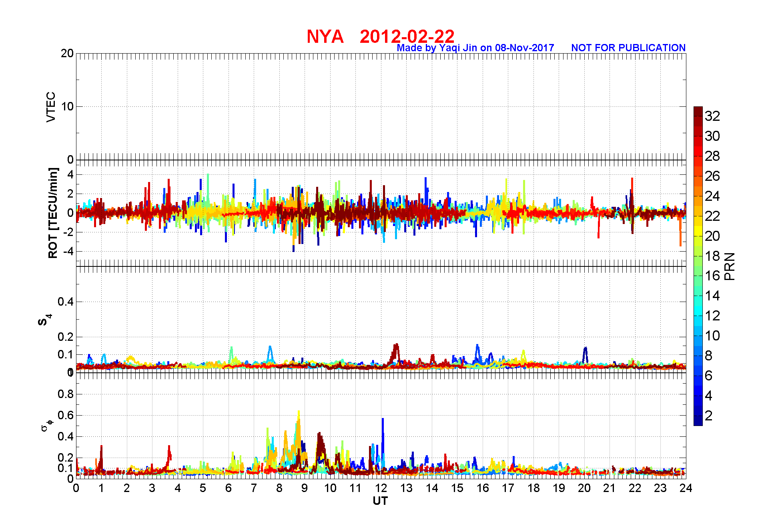Select UT axis tick "3"
The width and height of the screenshot is (762, 532).
coord(152,488)
